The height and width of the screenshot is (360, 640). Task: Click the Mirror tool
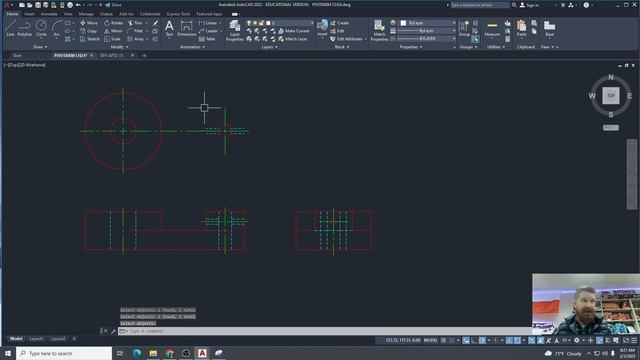click(x=113, y=31)
